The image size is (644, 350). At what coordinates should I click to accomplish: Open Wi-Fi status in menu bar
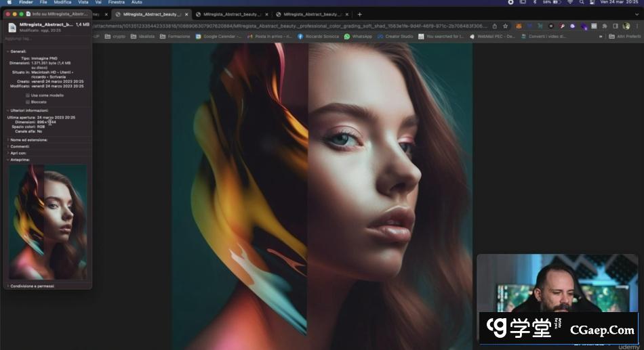tap(569, 3)
